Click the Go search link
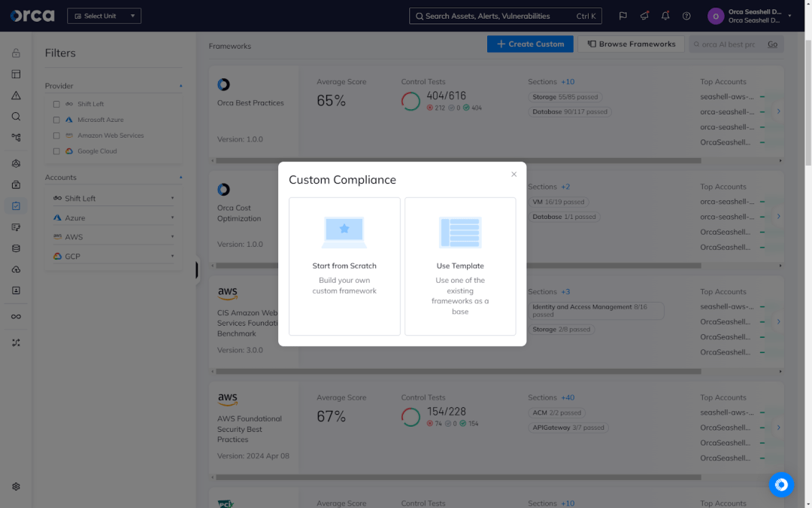 coord(772,44)
